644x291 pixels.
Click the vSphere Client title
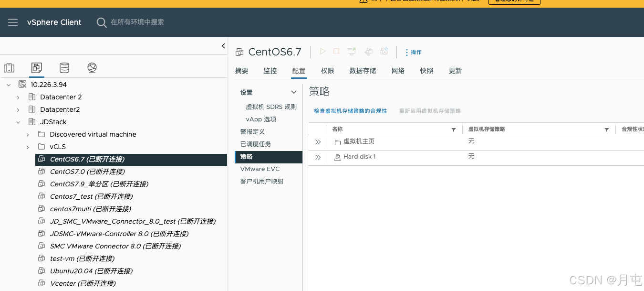[x=54, y=22]
